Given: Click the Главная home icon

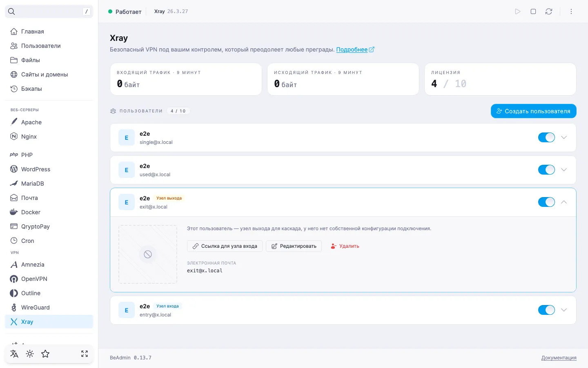Looking at the screenshot, I should point(14,31).
